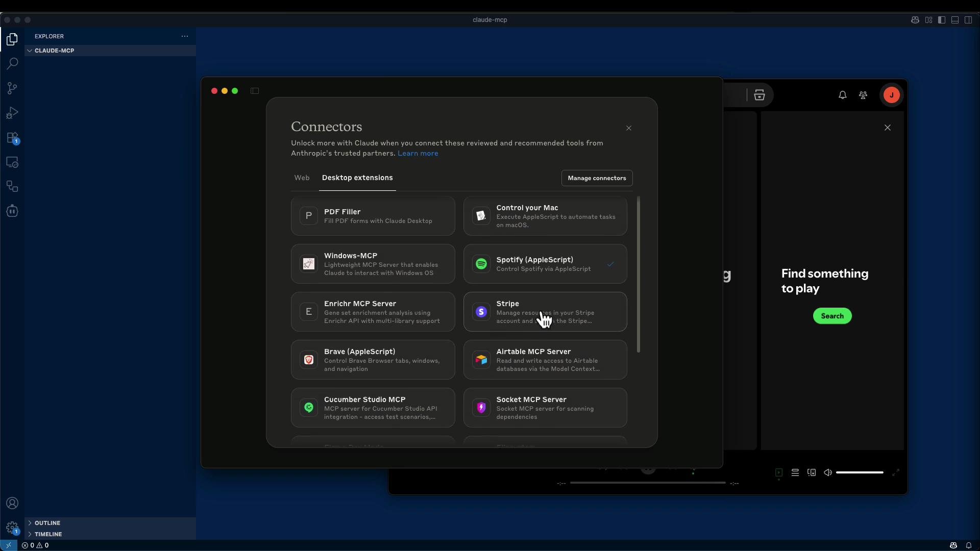Click the Connectors list scrollbar
Image resolution: width=980 pixels, height=551 pixels.
(x=638, y=274)
